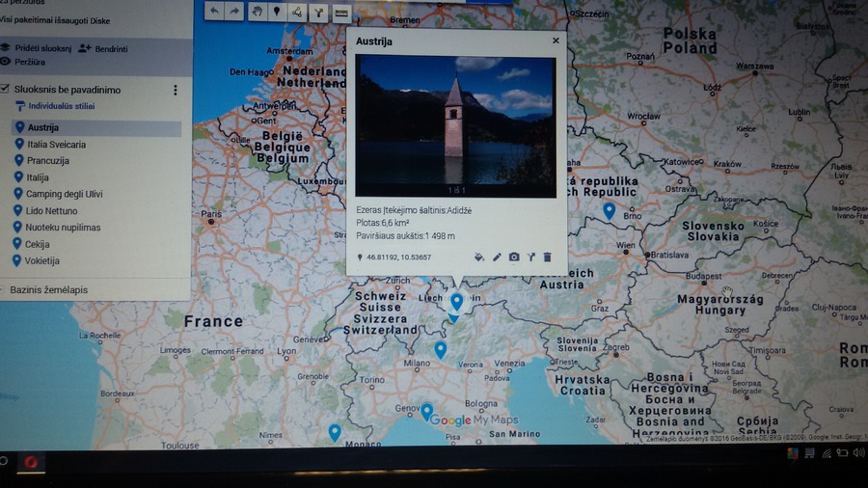Get directions to Austrija marker from popup
This screenshot has width=868, height=488.
530,257
